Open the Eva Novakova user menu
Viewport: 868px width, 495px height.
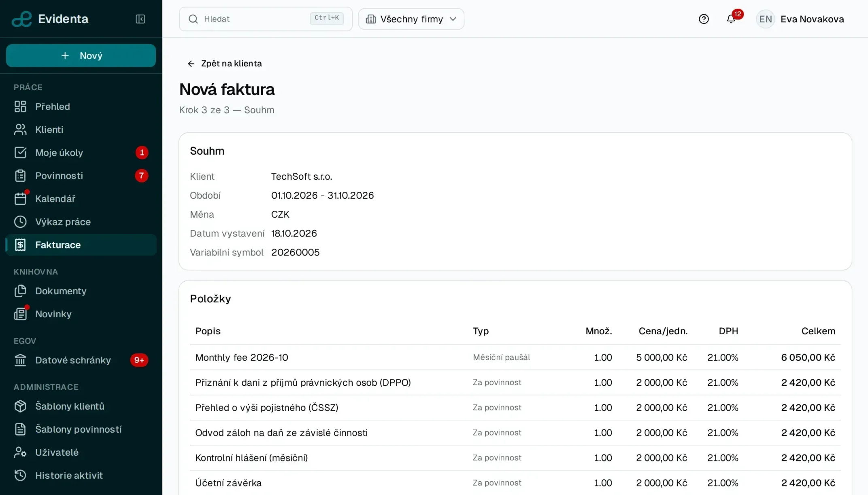(x=800, y=19)
